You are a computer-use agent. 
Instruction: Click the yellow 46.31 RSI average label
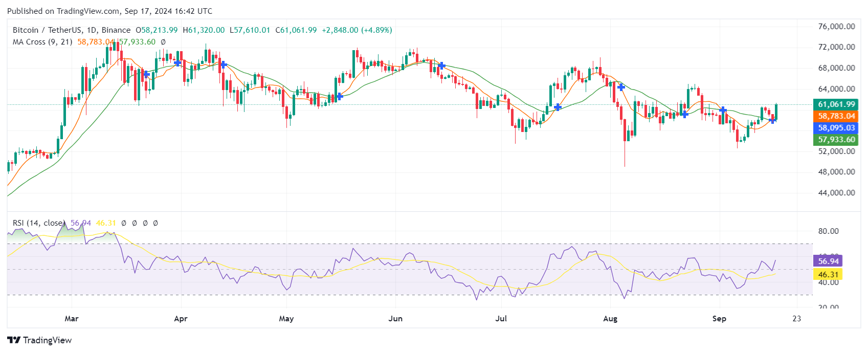(x=828, y=275)
